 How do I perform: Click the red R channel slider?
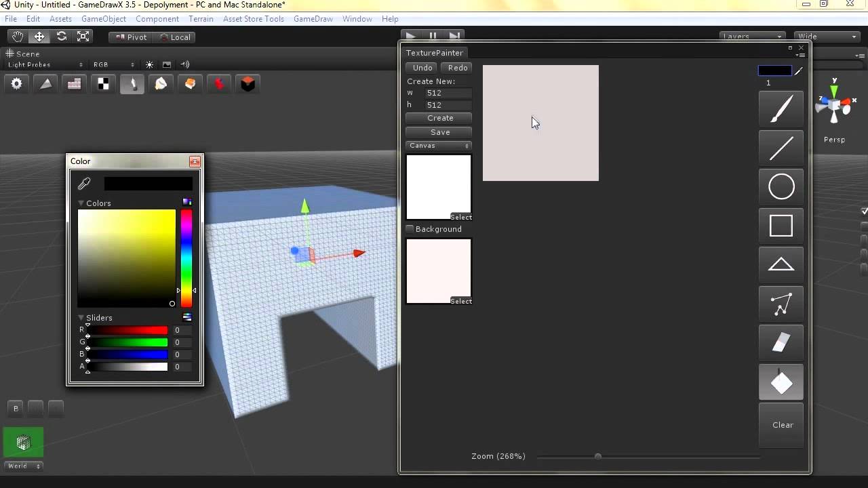127,330
